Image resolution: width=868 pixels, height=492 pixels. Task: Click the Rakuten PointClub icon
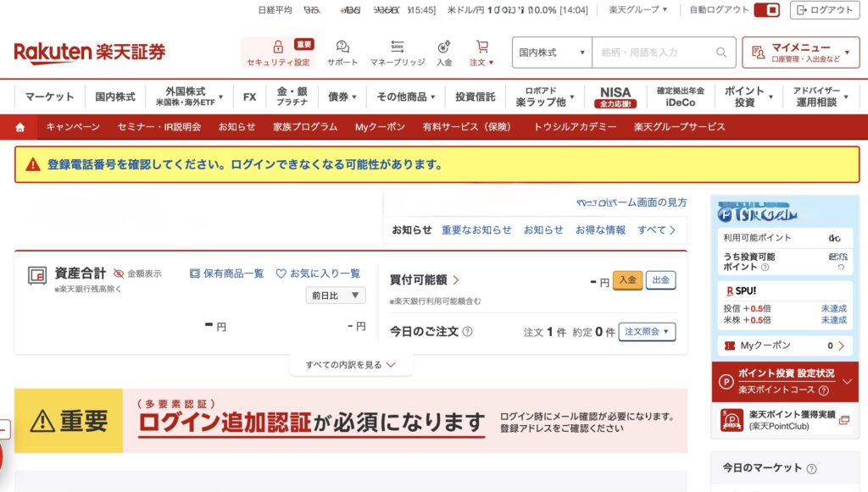(732, 420)
